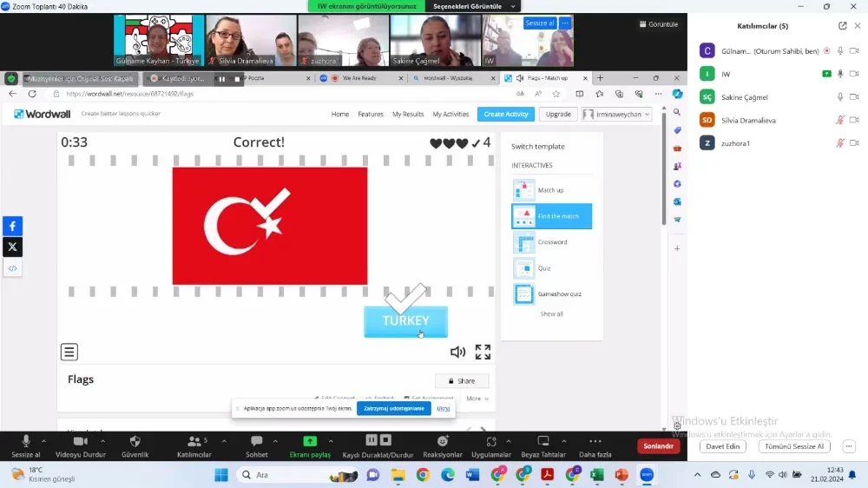Toggle camera icon for Silvia Dramalieva
Image resolution: width=868 pixels, height=488 pixels.
click(854, 120)
